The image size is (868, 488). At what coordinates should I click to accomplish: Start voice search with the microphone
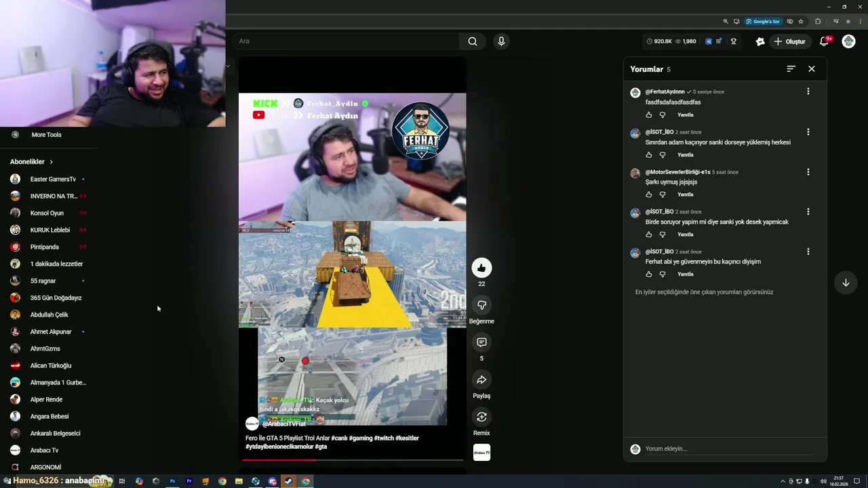(x=501, y=41)
